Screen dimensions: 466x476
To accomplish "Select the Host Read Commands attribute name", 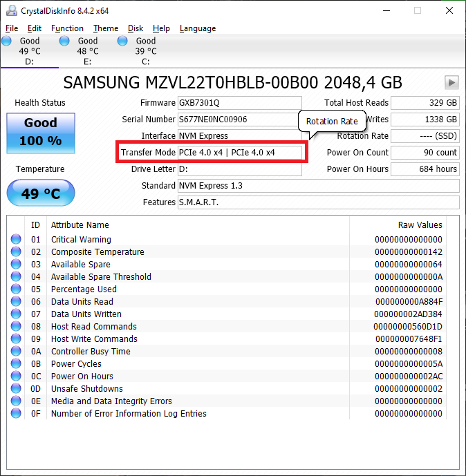I will tap(94, 327).
